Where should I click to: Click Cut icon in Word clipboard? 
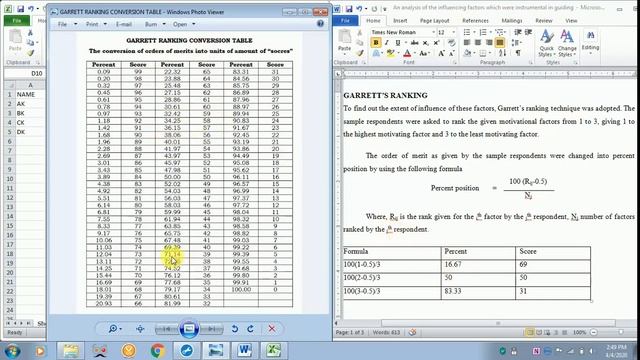[360, 32]
